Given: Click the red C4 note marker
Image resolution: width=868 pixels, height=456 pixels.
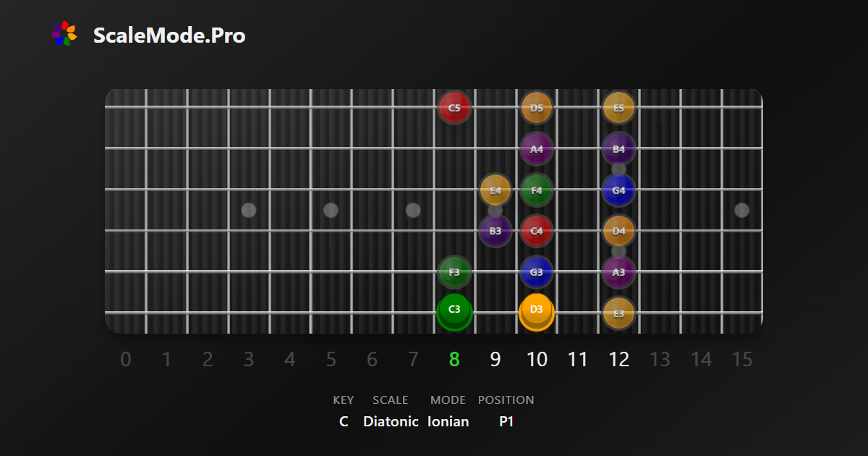Looking at the screenshot, I should 536,231.
